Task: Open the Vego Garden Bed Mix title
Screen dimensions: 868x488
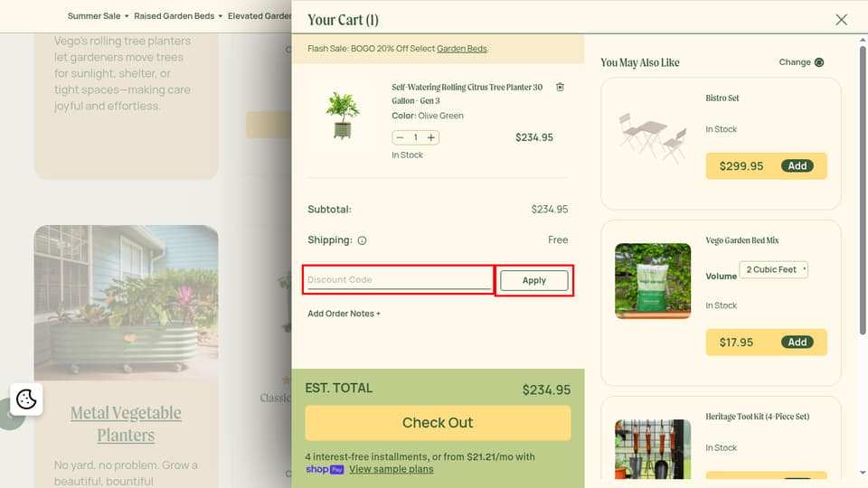Action: pyautogui.click(x=741, y=240)
